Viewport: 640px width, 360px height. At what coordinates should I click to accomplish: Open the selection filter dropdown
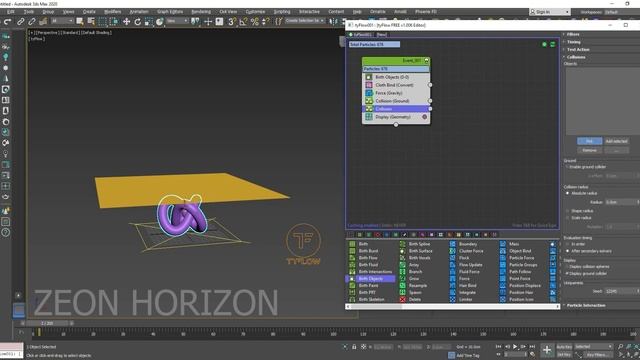pyautogui.click(x=62, y=21)
